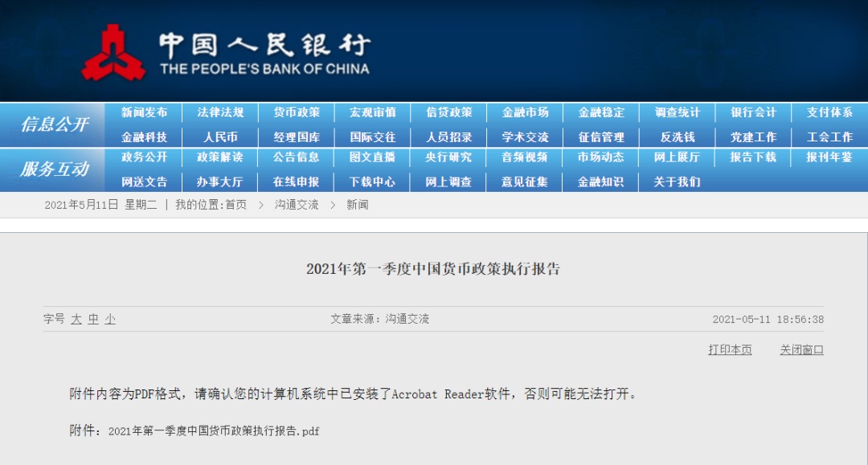Open 人民币 menu item
868x465 pixels.
[220, 137]
